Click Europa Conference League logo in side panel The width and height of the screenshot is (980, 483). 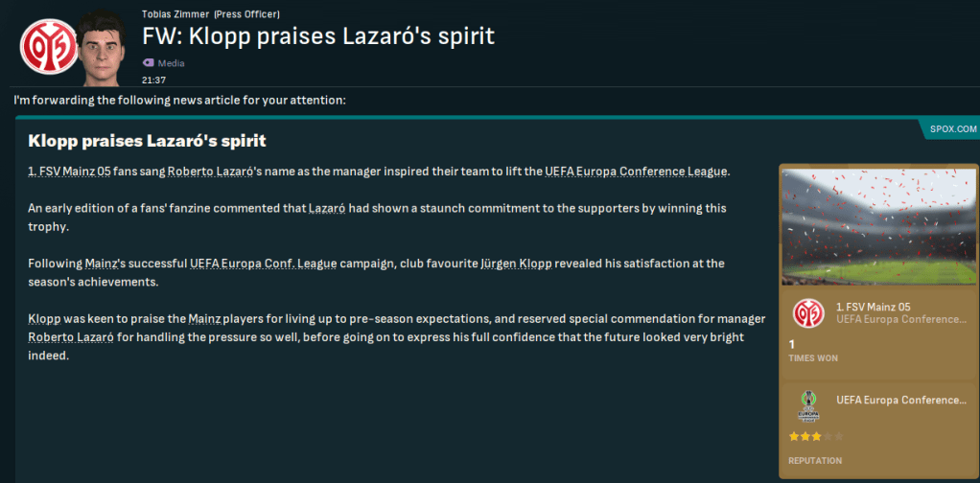tap(806, 406)
